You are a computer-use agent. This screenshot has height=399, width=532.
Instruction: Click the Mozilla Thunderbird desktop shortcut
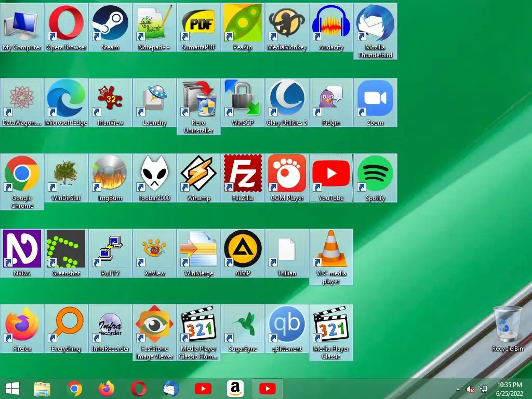(375, 31)
